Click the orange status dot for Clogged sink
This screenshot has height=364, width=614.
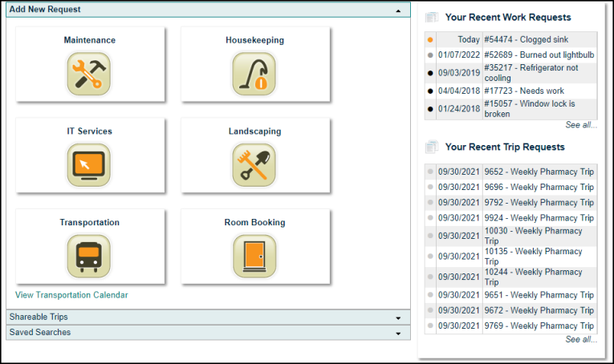pyautogui.click(x=430, y=39)
